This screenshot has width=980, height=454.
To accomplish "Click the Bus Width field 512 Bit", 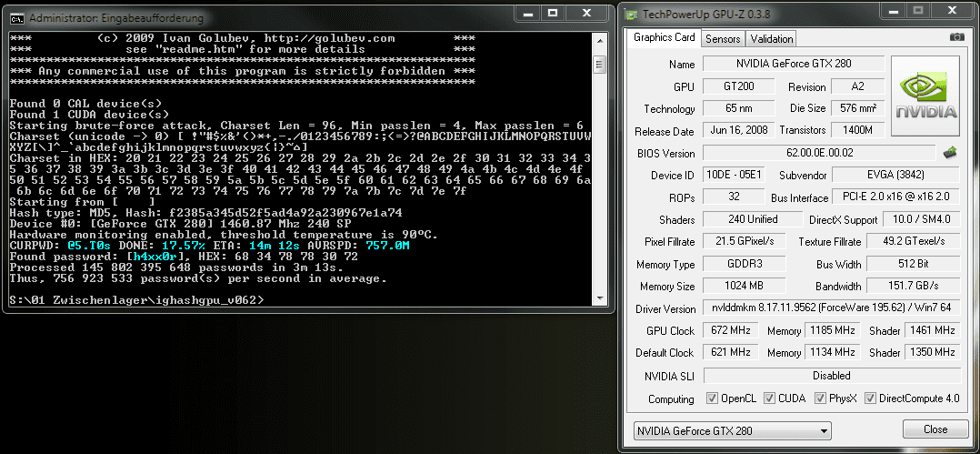I will click(914, 264).
